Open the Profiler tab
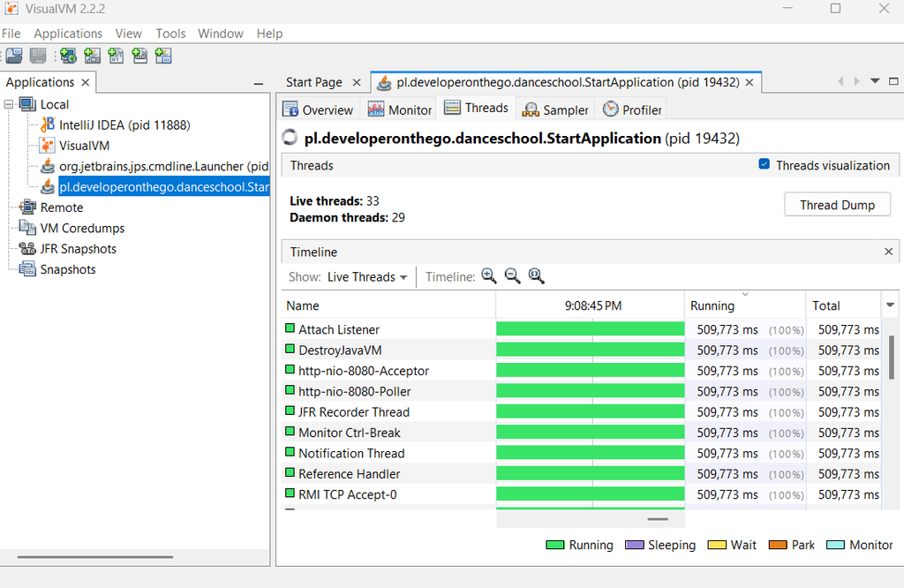The height and width of the screenshot is (588, 904). point(632,109)
